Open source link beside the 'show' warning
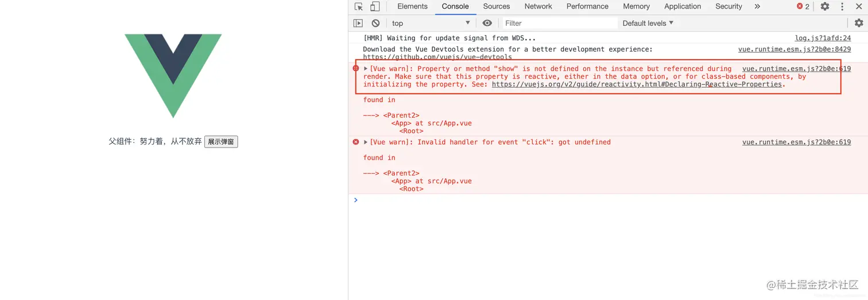The width and height of the screenshot is (868, 300). [796, 68]
